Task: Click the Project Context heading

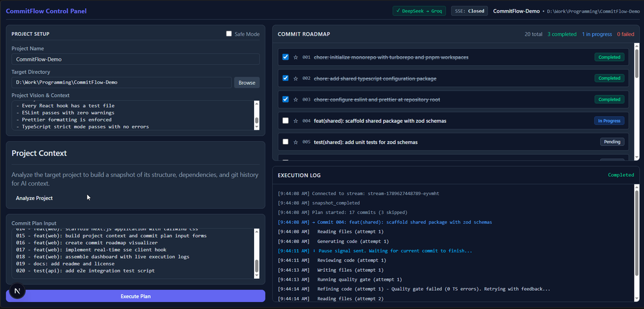Action: tap(39, 154)
